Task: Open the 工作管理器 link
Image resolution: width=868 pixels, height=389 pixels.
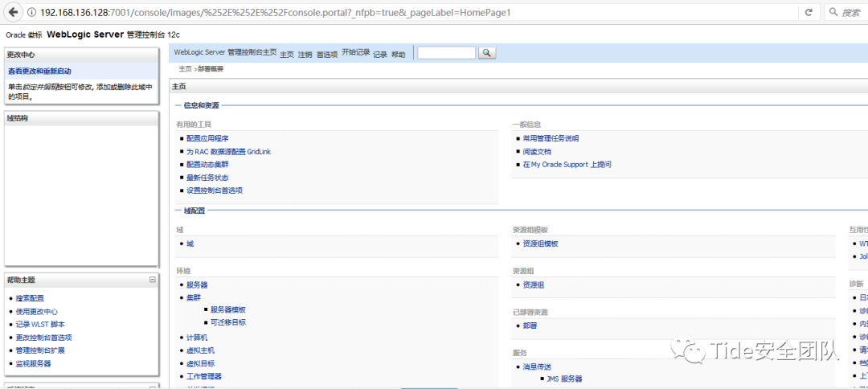Action: click(x=204, y=376)
